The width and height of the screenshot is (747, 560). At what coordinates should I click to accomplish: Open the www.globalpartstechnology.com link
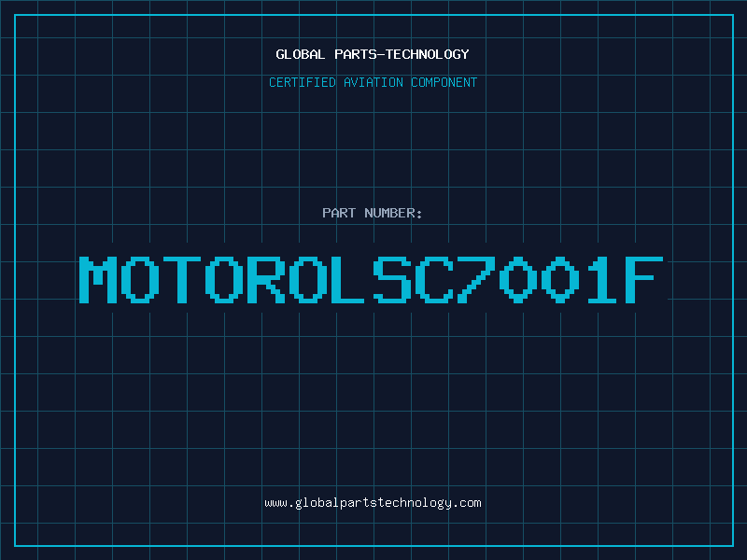[x=373, y=503]
